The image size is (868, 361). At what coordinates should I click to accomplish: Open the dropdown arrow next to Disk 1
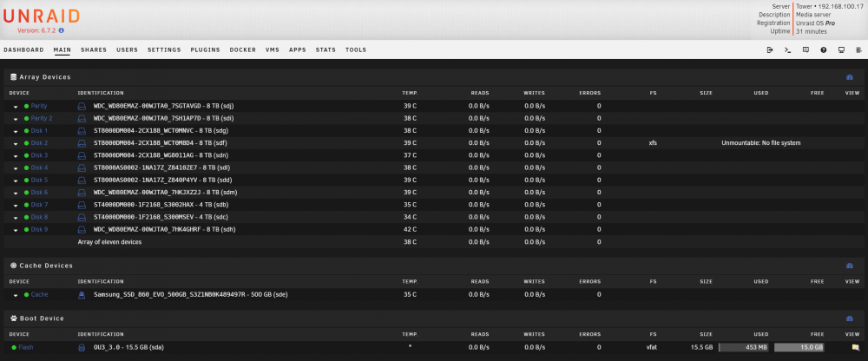tap(16, 131)
